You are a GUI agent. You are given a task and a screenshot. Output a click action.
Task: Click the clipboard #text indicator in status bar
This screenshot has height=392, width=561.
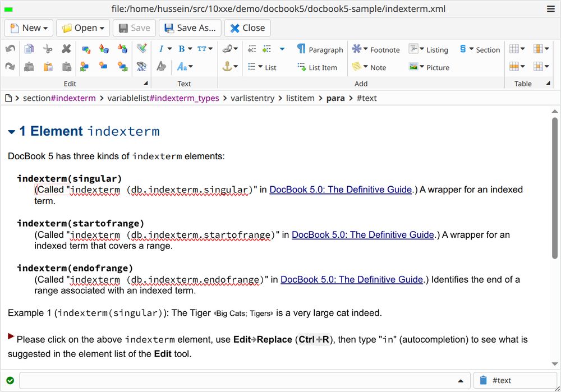coord(514,381)
